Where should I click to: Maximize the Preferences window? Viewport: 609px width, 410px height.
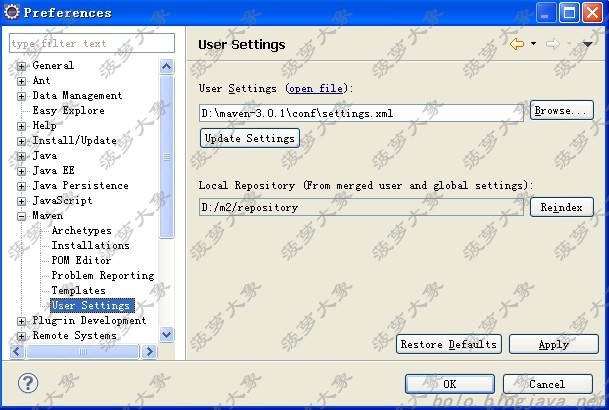coord(569,12)
